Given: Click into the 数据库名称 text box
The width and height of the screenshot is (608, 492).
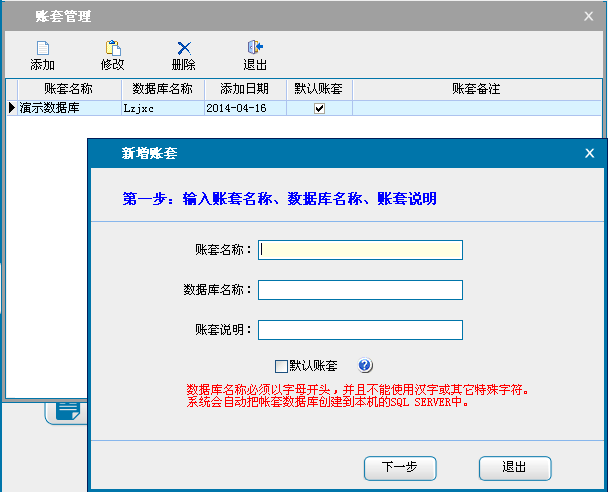Looking at the screenshot, I should pyautogui.click(x=360, y=290).
